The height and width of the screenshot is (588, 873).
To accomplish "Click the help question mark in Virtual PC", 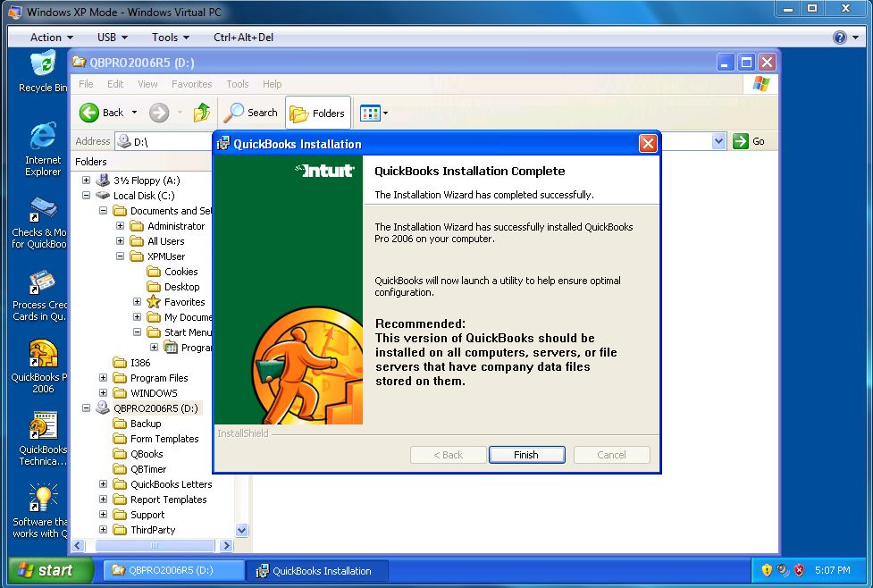I will pos(840,38).
